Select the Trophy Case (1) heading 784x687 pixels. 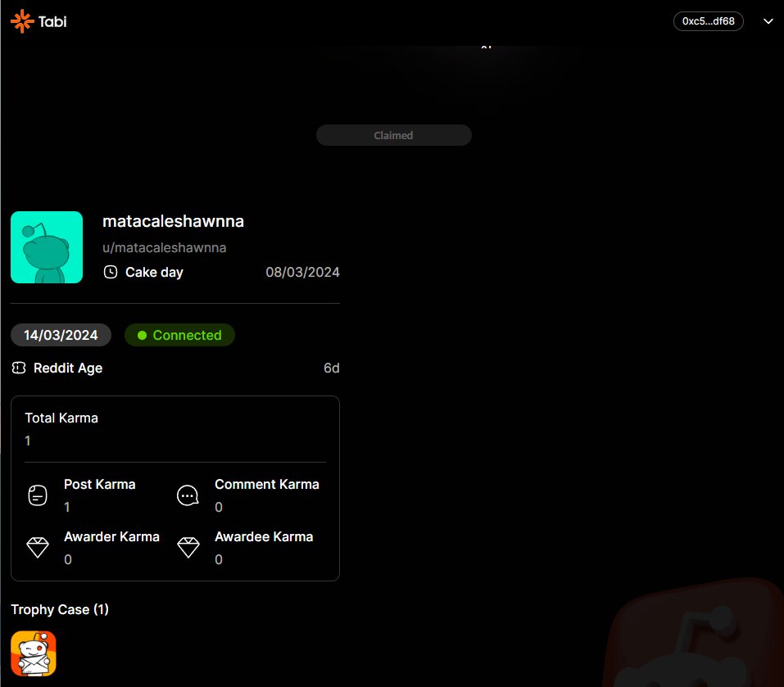[x=60, y=609]
